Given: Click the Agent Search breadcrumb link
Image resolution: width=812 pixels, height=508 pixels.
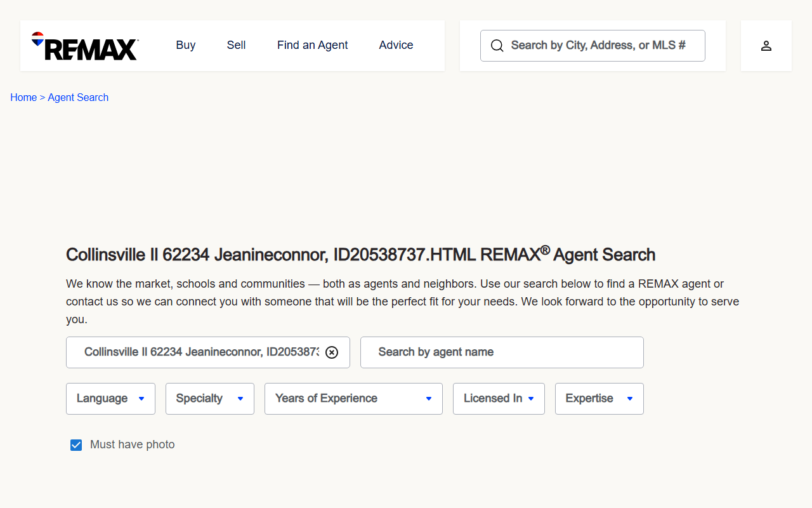Looking at the screenshot, I should point(78,97).
